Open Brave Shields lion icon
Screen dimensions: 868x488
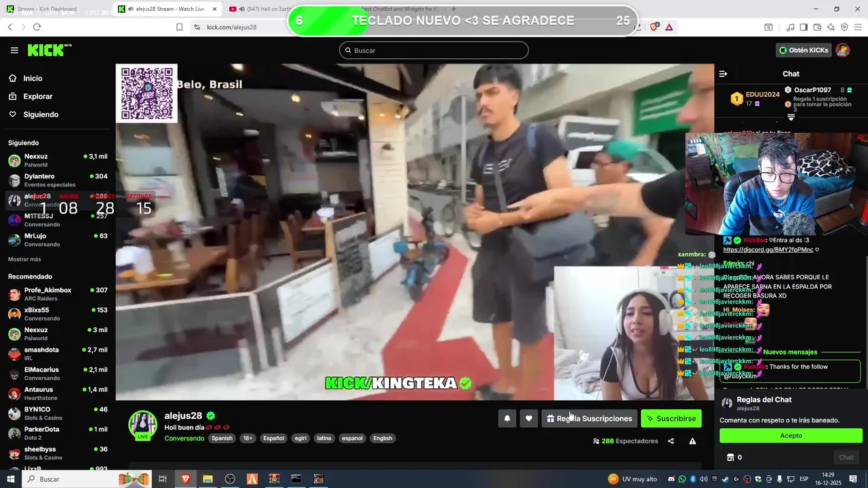pos(654,27)
